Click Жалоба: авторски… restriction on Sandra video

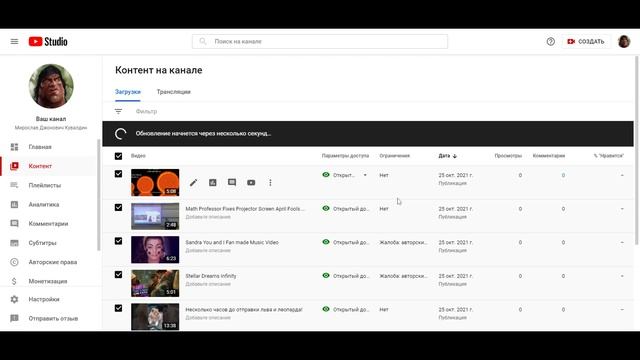pos(403,242)
